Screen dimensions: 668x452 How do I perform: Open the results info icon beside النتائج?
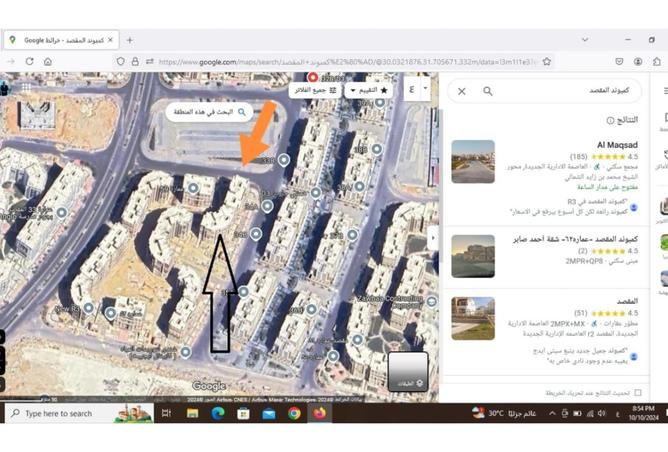[x=610, y=121]
